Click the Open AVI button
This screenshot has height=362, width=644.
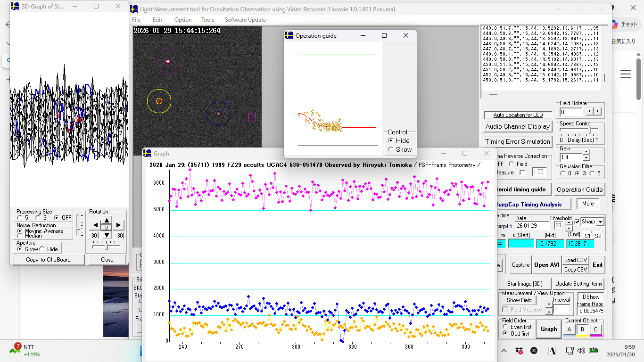coord(546,265)
